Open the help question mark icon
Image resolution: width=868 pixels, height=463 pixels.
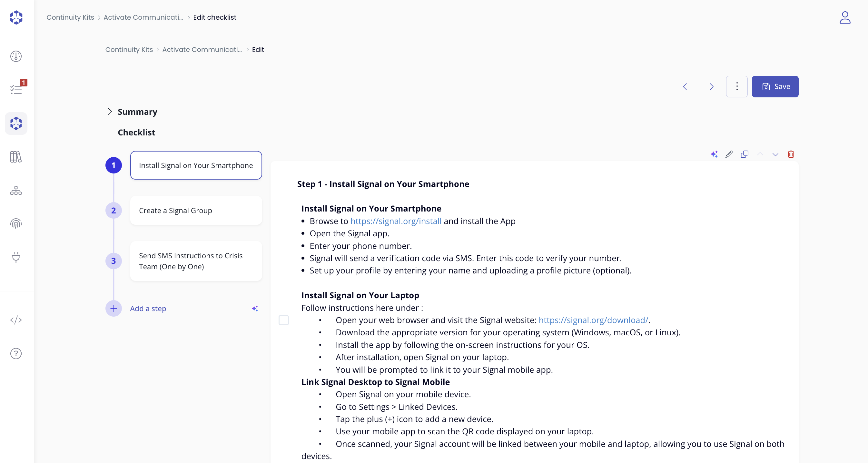point(16,353)
